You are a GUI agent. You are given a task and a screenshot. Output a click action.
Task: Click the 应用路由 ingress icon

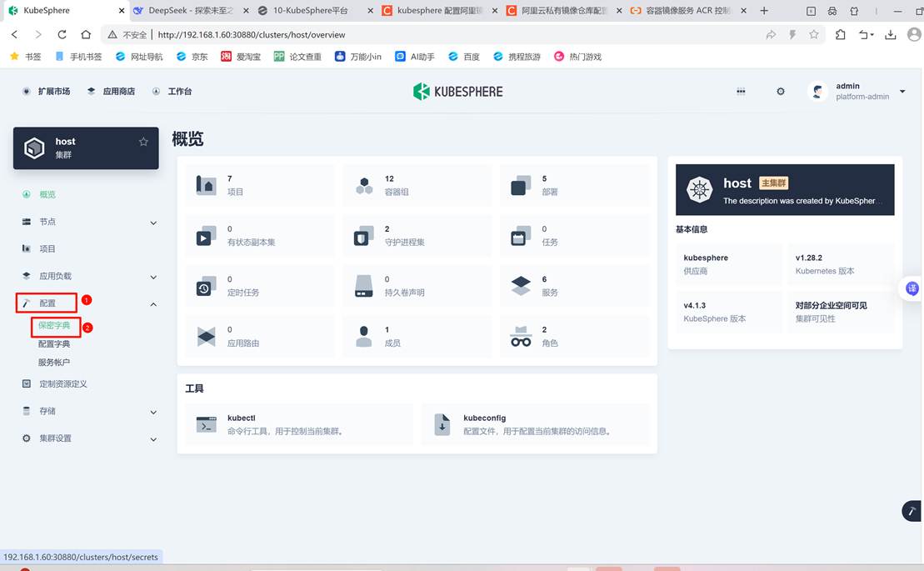pyautogui.click(x=206, y=336)
